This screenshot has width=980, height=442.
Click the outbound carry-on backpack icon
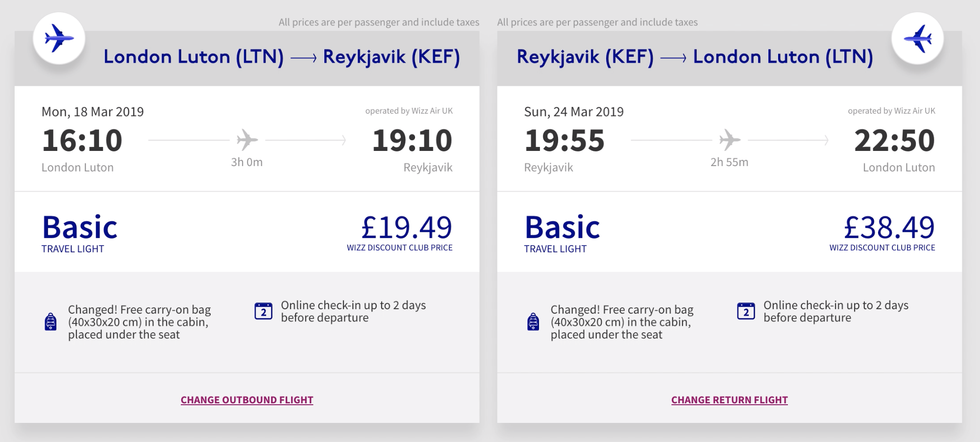[50, 322]
